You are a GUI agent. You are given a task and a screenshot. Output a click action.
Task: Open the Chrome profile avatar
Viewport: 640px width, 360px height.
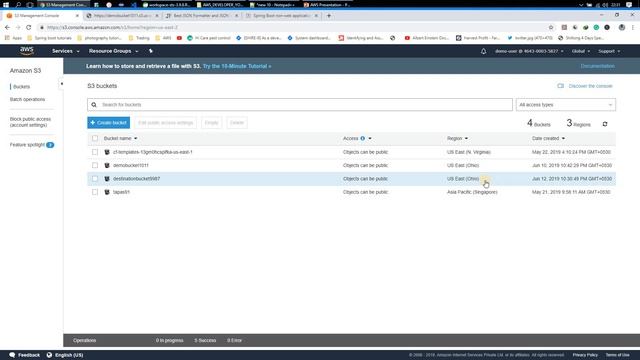point(622,27)
